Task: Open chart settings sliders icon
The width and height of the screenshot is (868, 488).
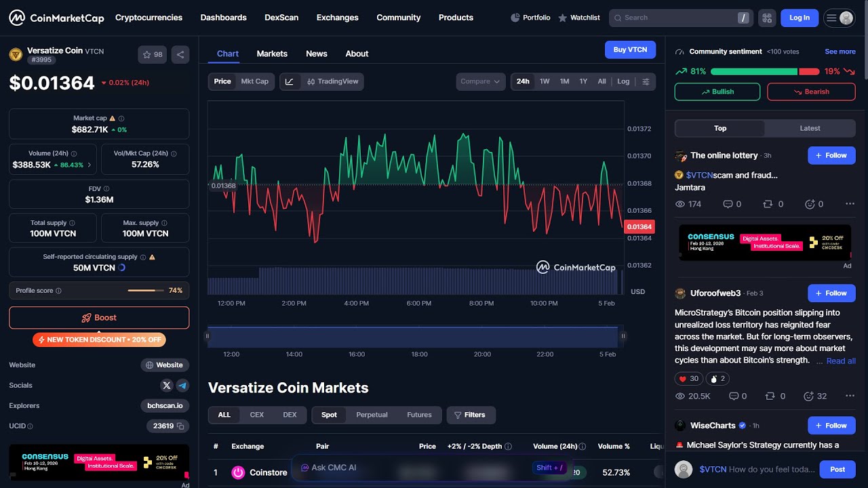Action: [646, 81]
